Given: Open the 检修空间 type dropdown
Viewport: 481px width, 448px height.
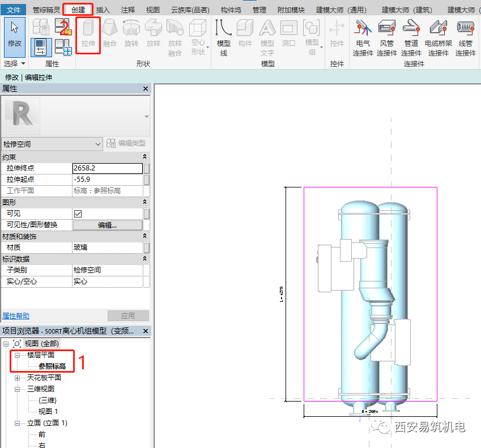Looking at the screenshot, I should click(97, 144).
